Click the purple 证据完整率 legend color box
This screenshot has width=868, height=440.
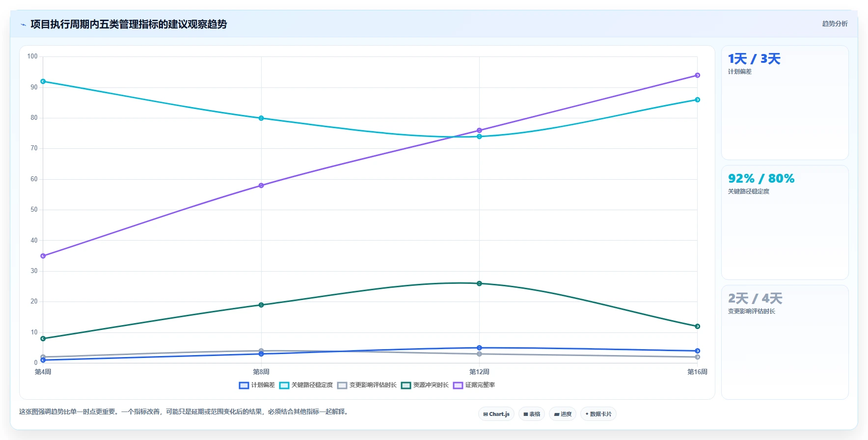point(458,385)
